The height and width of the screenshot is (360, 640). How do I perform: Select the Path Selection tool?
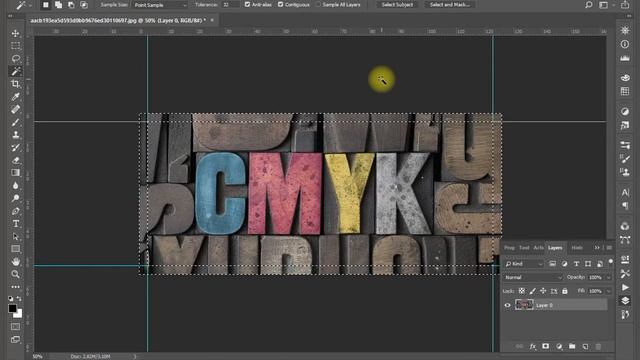(x=16, y=236)
